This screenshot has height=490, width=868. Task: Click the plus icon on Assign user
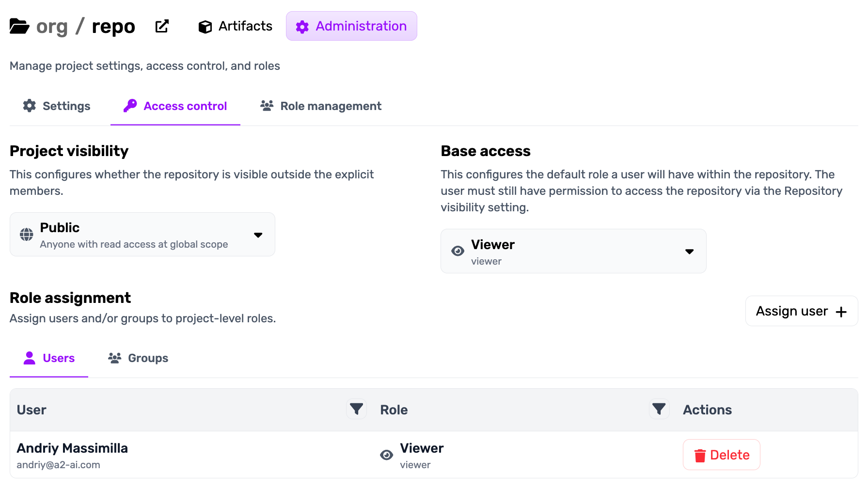tap(841, 311)
